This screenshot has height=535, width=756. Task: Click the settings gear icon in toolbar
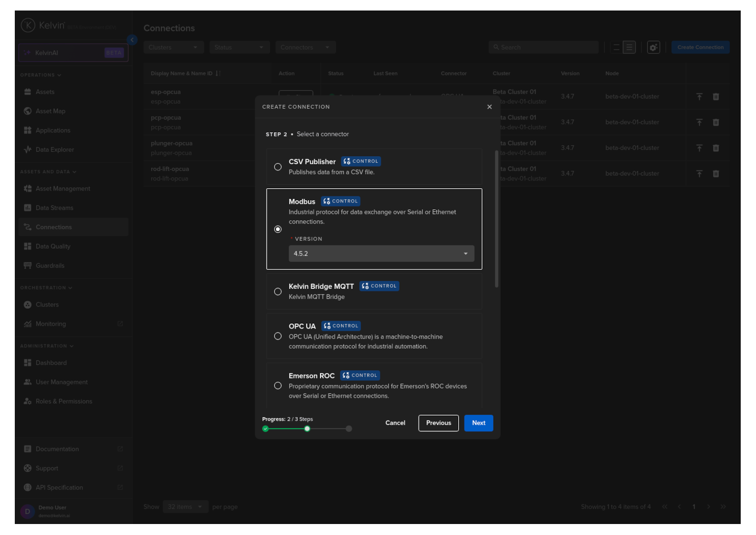tap(653, 47)
